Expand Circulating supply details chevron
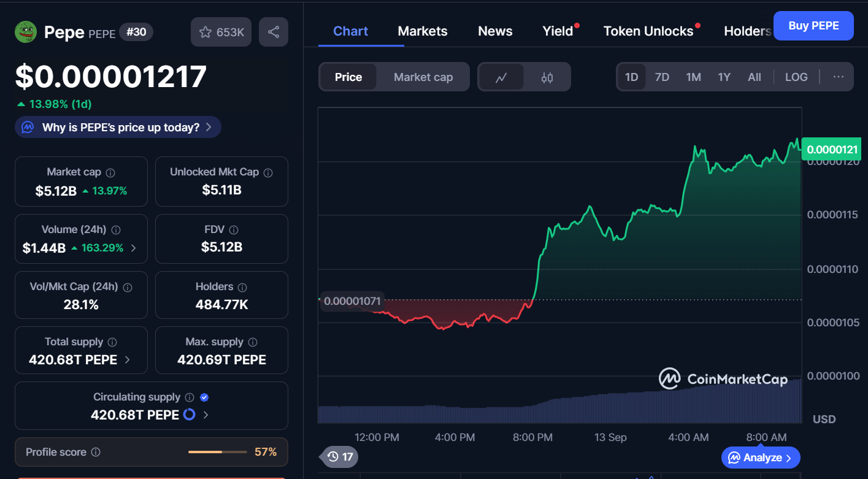 click(x=205, y=415)
